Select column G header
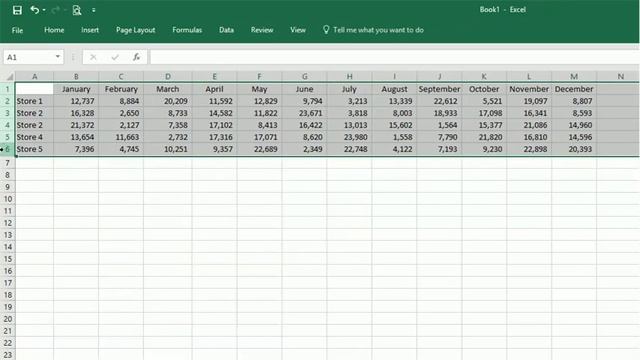 304,76
